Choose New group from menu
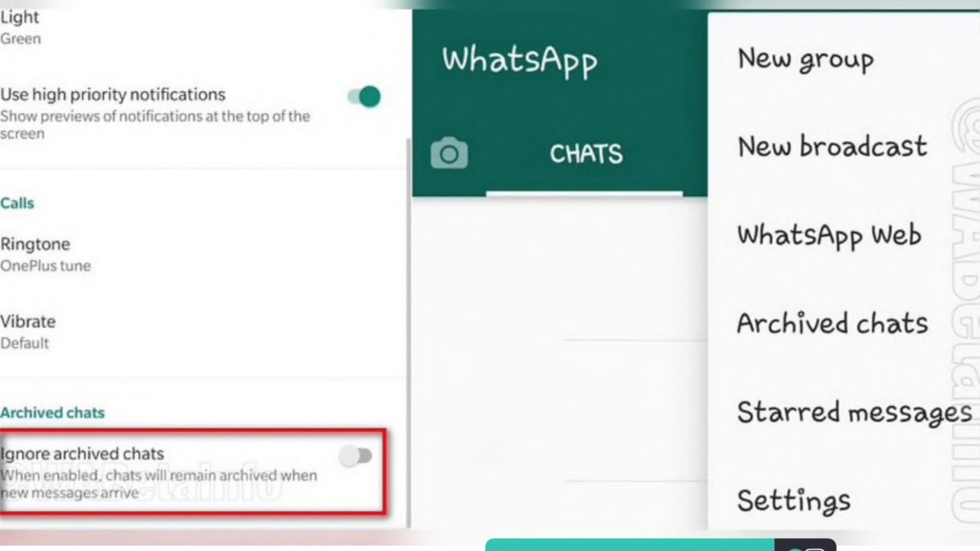This screenshot has width=980, height=551. point(805,60)
